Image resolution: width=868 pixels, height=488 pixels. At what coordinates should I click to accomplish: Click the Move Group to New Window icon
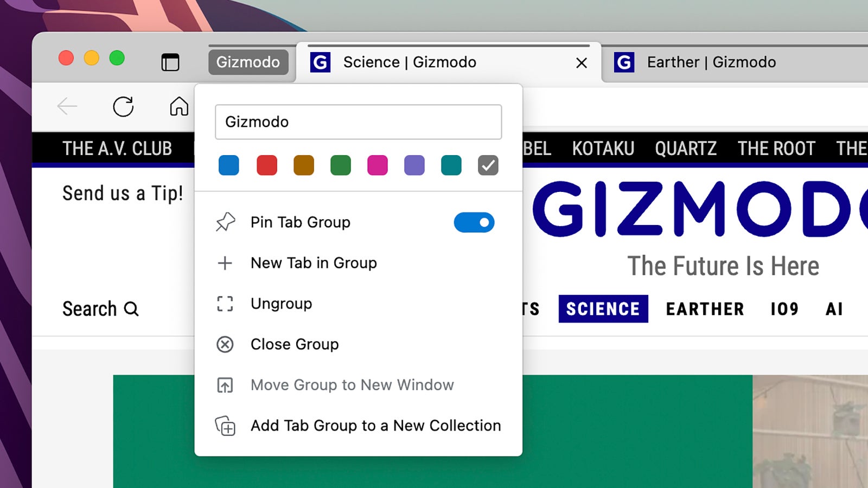click(x=225, y=385)
